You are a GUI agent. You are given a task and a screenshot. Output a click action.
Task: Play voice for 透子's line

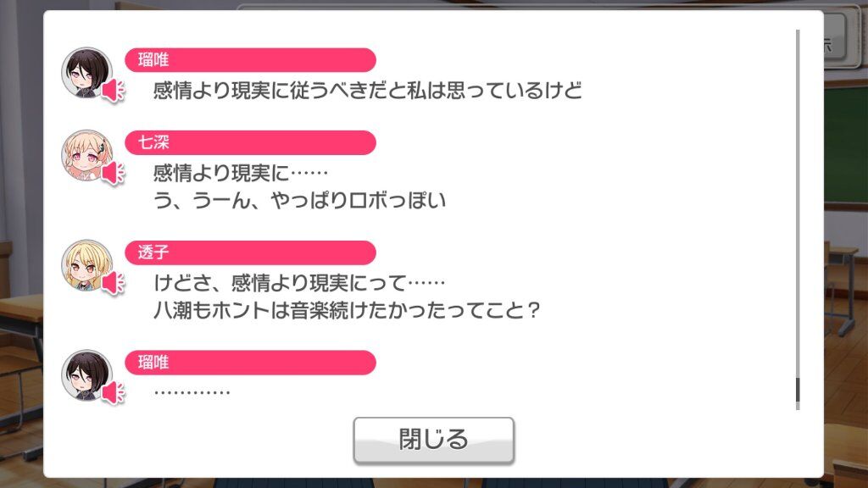pyautogui.click(x=114, y=283)
